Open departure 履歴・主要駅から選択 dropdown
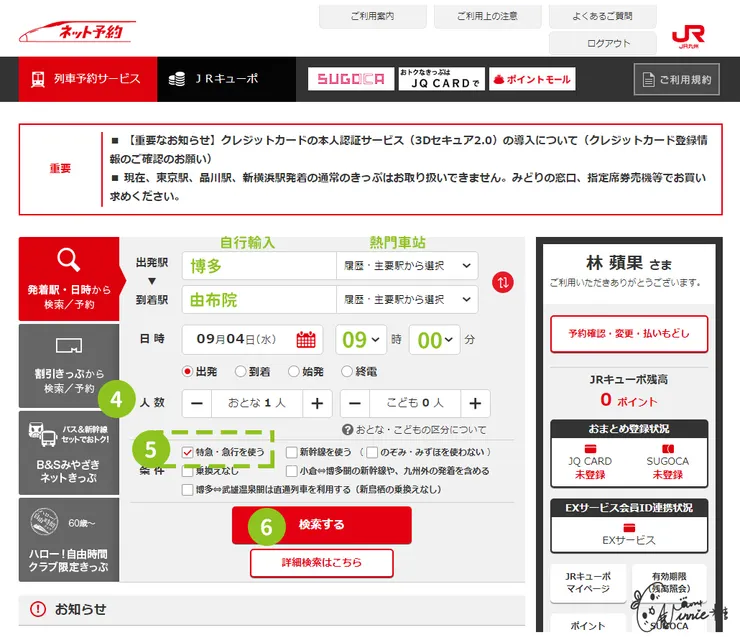The height and width of the screenshot is (637, 740). click(407, 266)
